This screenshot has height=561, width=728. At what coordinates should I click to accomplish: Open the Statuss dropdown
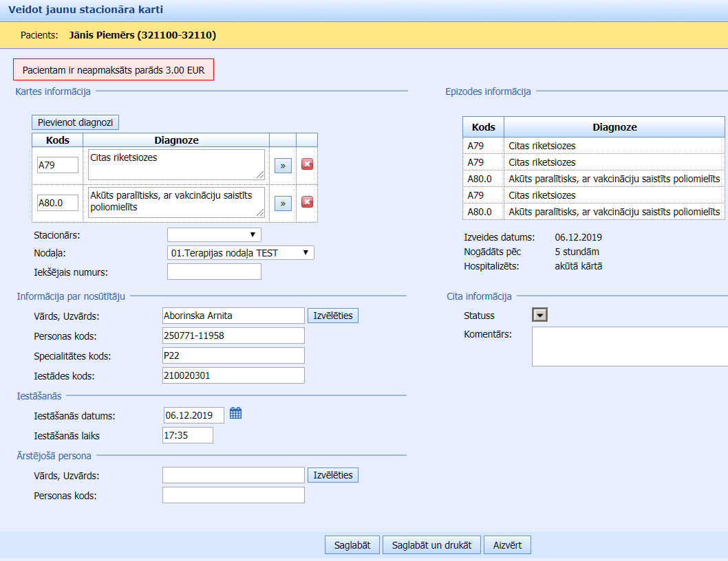pyautogui.click(x=540, y=315)
